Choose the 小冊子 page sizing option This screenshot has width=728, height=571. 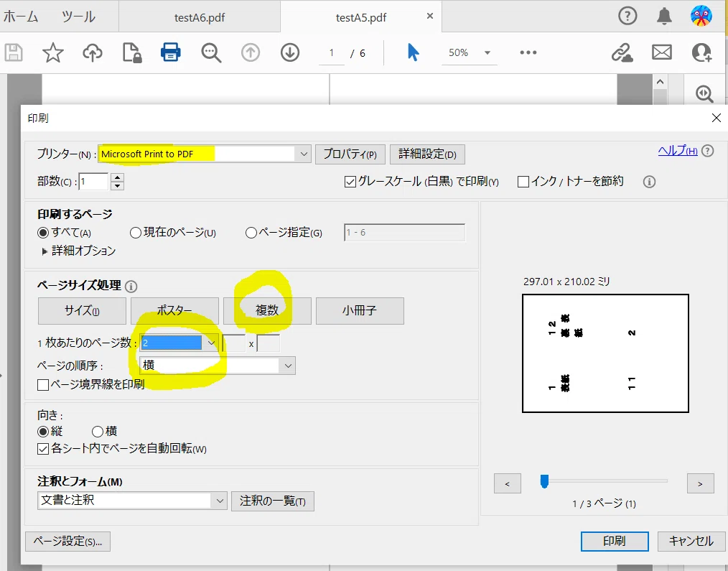[x=360, y=311]
